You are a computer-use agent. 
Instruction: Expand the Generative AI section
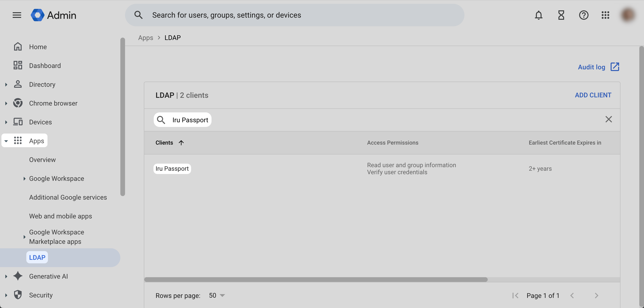click(6, 276)
